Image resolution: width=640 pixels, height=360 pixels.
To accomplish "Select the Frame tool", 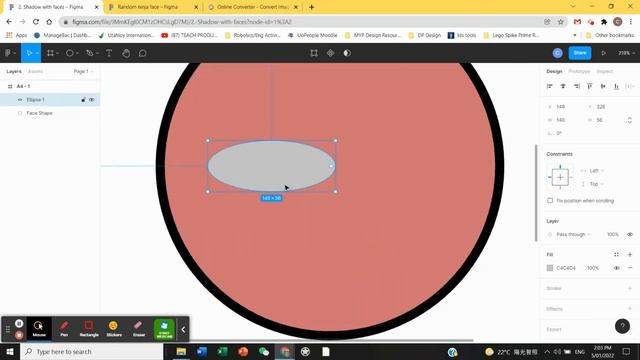I will pyautogui.click(x=50, y=53).
